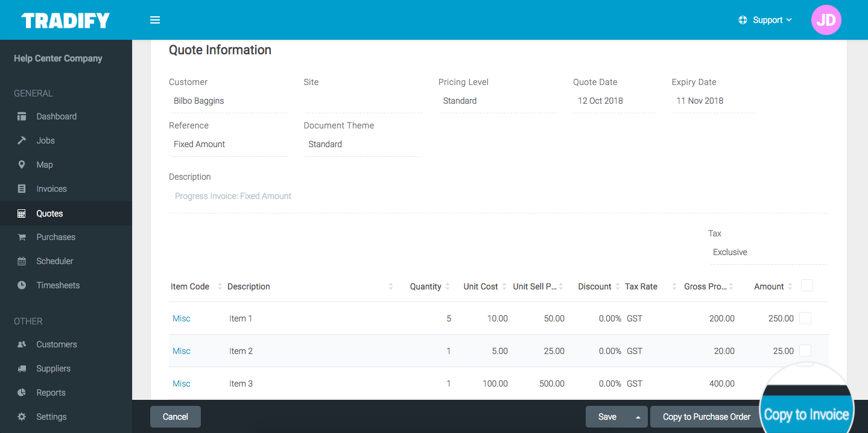Viewport: 868px width, 433px height.
Task: Click the Save button
Action: (x=607, y=417)
